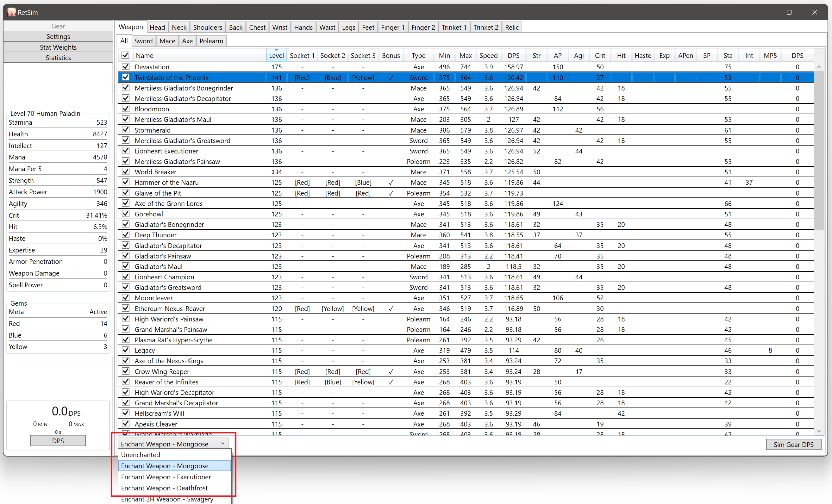Open the Trinket 1 tab
The image size is (832, 504).
click(x=454, y=27)
